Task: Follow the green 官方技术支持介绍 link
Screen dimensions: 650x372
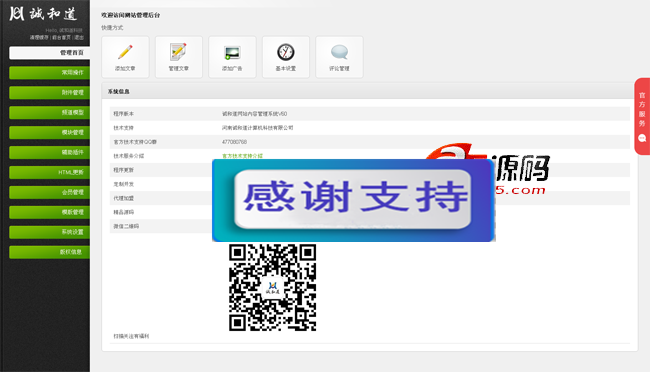Action: [x=242, y=156]
